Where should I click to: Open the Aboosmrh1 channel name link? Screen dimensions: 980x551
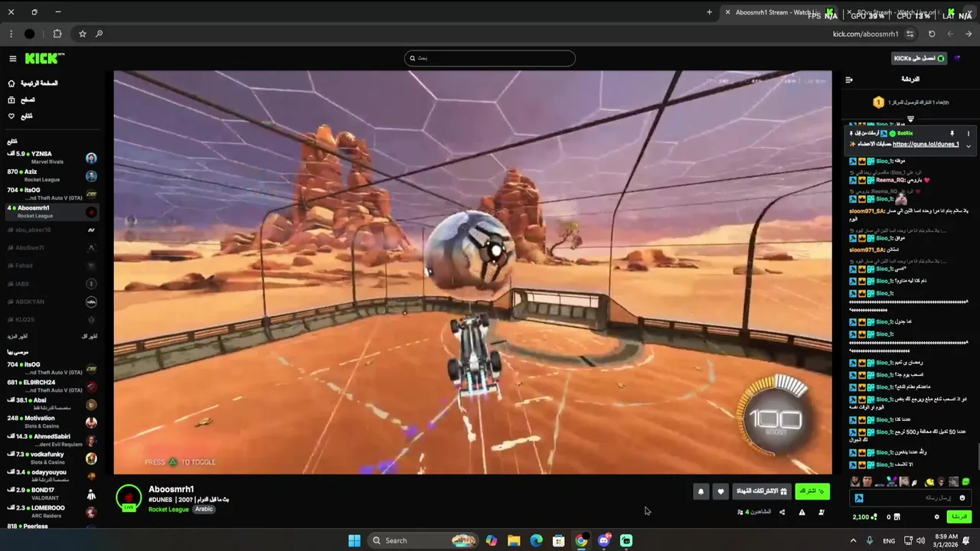coord(171,489)
